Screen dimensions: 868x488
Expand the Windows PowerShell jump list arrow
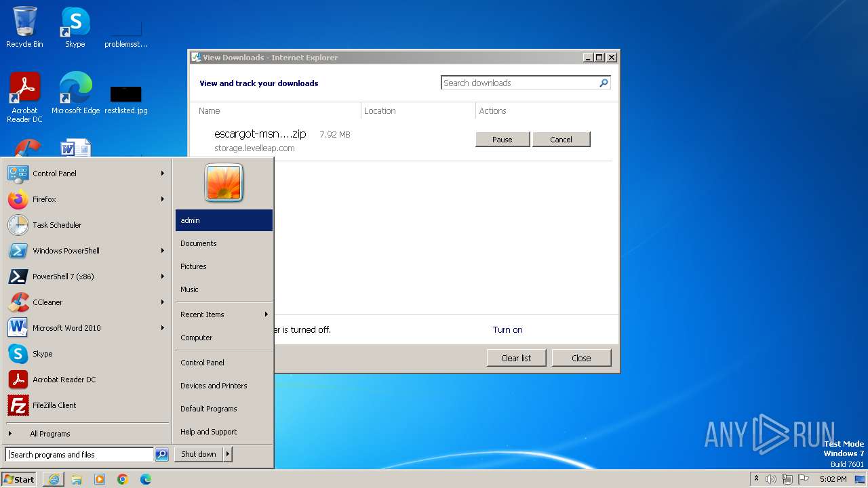coord(163,251)
